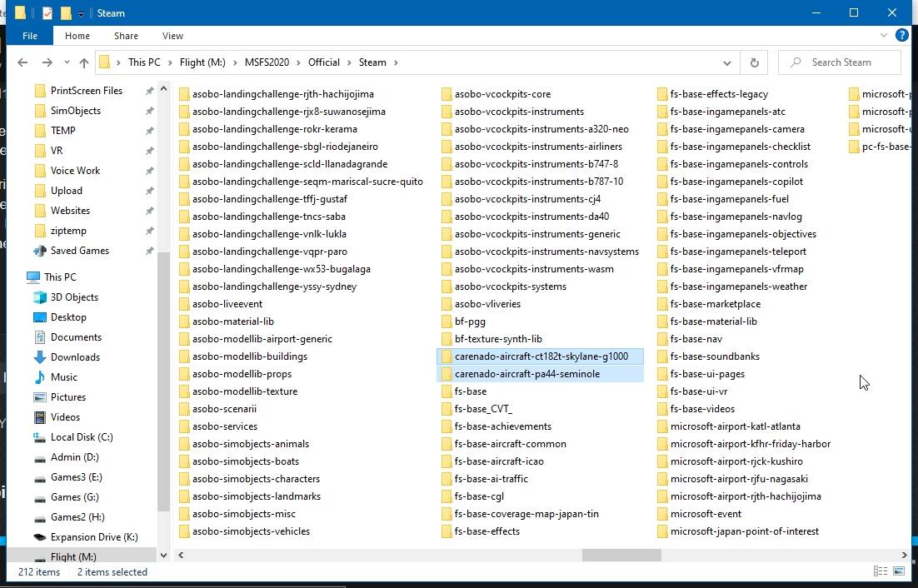Click Official in the address breadcrumb
The width and height of the screenshot is (918, 588).
point(324,62)
